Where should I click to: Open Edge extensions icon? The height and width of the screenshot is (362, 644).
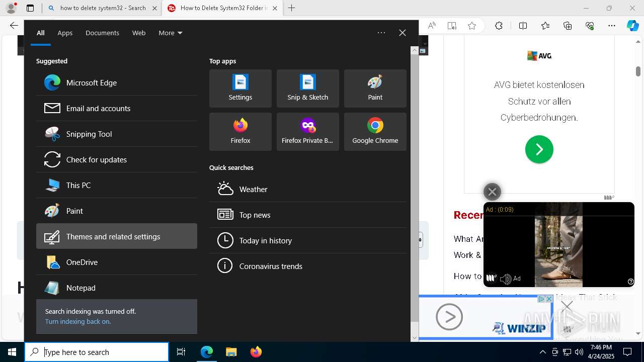pos(499,26)
